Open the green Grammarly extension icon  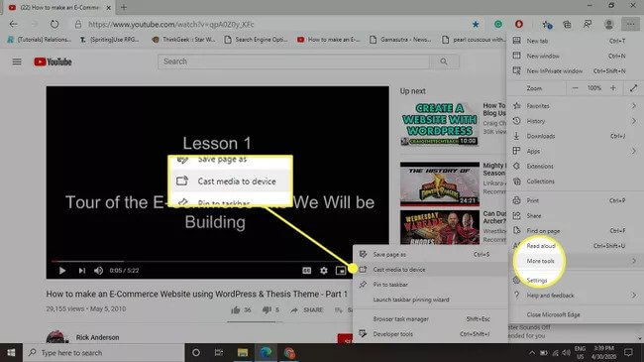point(498,24)
